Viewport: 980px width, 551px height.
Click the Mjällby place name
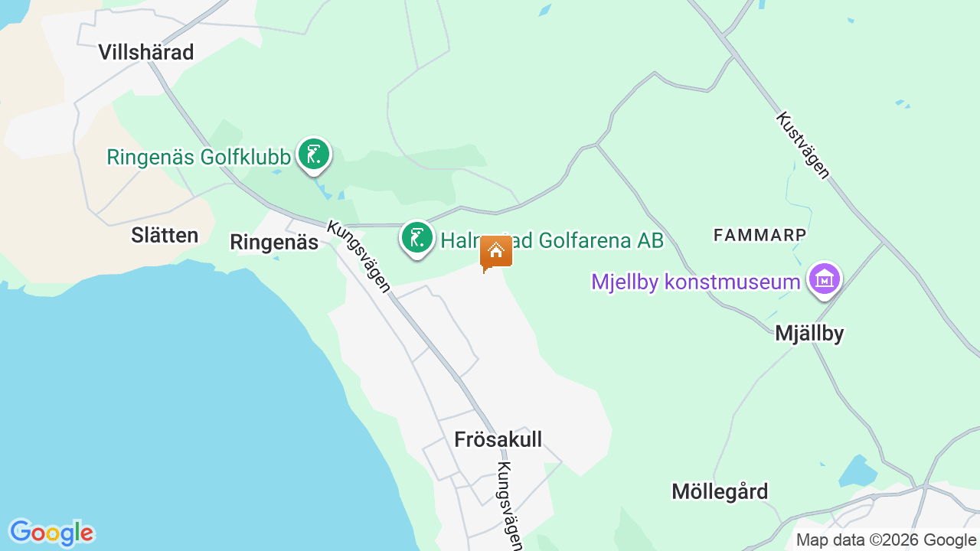coord(809,334)
